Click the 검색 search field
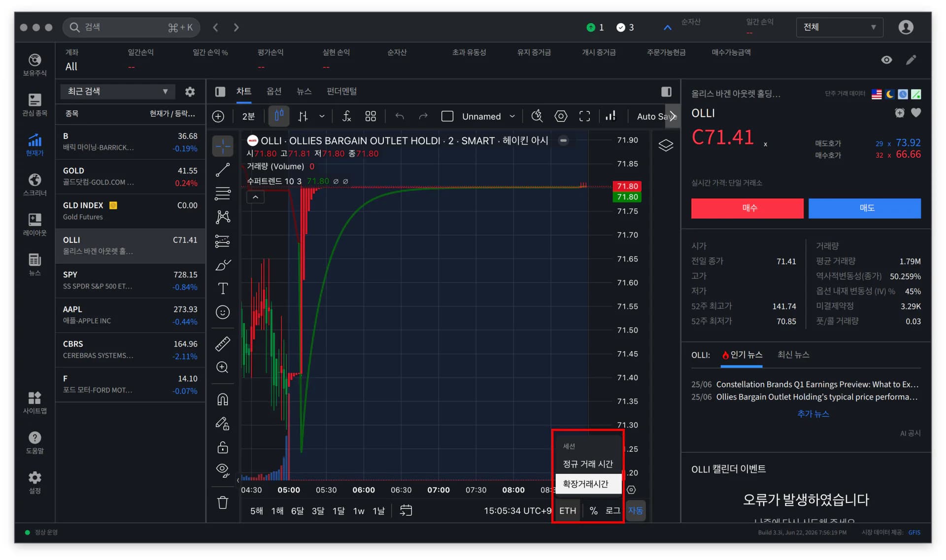 point(132,27)
